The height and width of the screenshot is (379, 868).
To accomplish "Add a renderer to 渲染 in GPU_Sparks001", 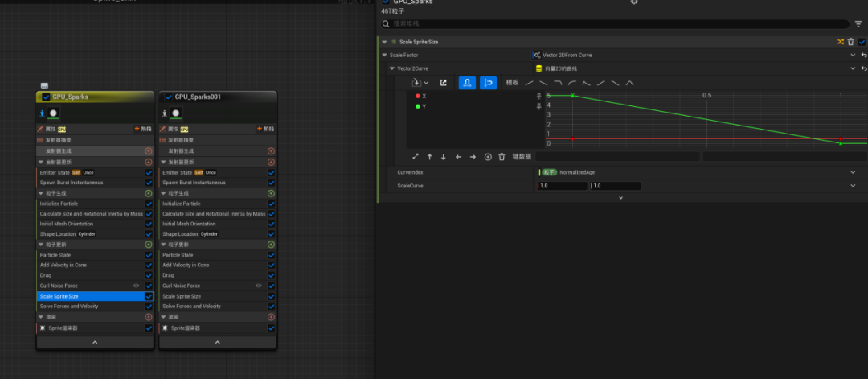I will 271,317.
